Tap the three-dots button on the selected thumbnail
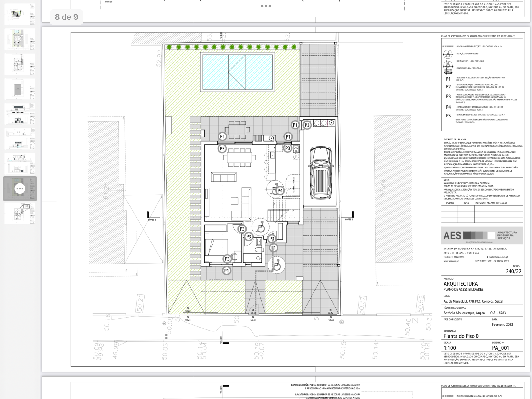This screenshot has height=399, width=532. [x=20, y=188]
